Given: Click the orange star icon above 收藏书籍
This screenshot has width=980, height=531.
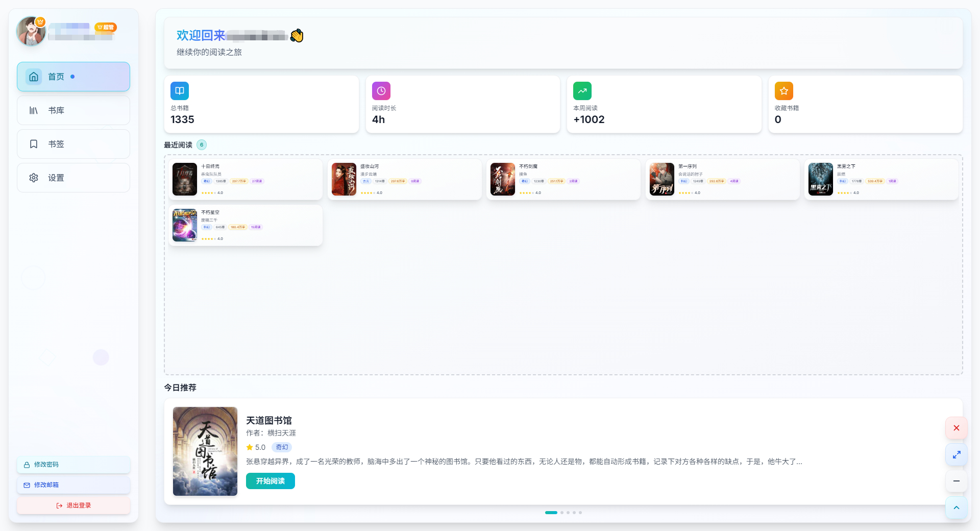Looking at the screenshot, I should [x=784, y=91].
